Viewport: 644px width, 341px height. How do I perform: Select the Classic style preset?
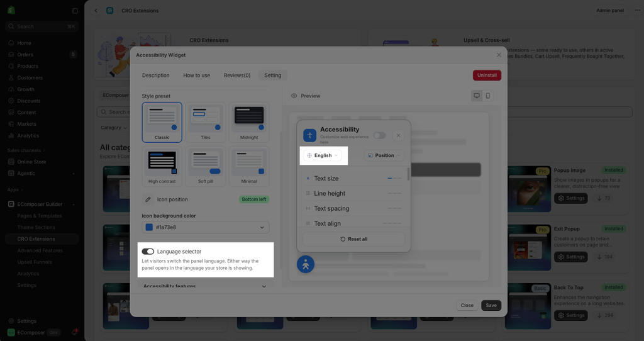162,122
